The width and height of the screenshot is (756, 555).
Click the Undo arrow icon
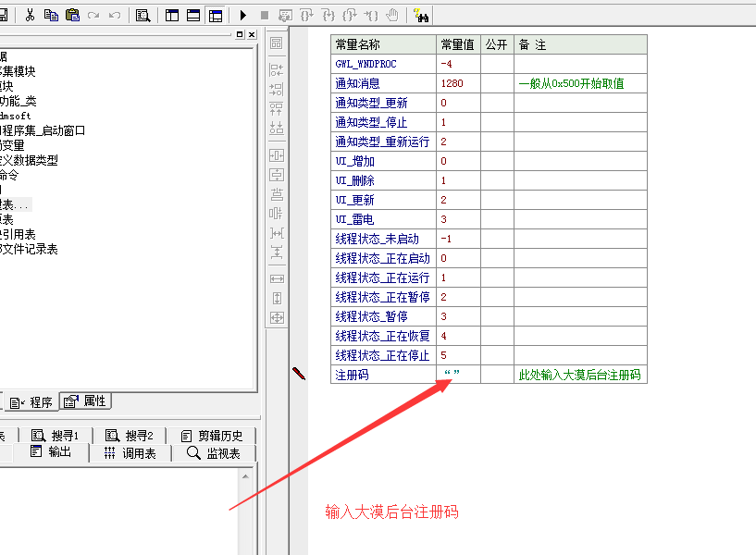pos(114,16)
